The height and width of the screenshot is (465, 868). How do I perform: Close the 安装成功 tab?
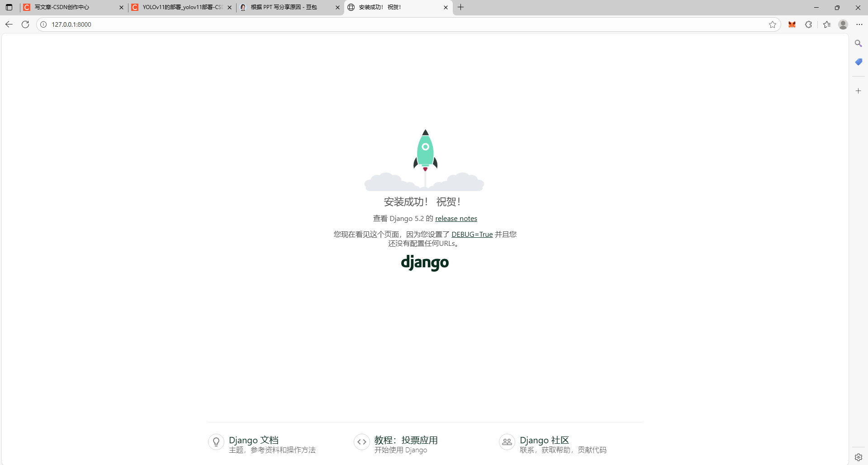(446, 7)
